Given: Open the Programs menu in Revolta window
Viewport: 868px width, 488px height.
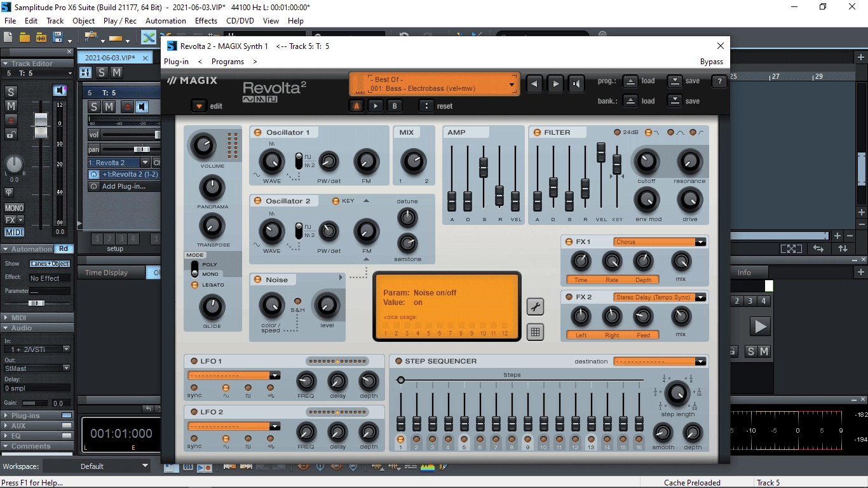Looking at the screenshot, I should tap(227, 62).
